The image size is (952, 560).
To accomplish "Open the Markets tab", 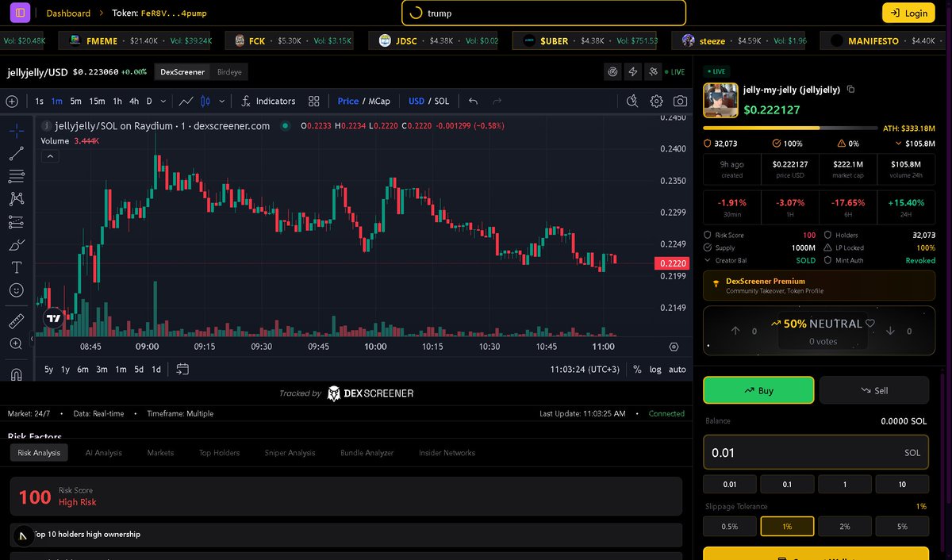I will pyautogui.click(x=160, y=453).
